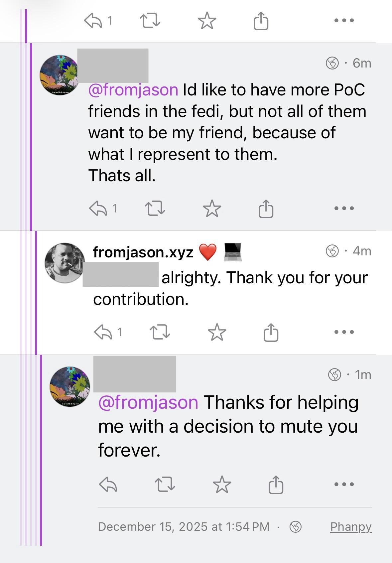This screenshot has width=392, height=563.
Task: Open @fromjason mention in 'Thanks for helping' post
Action: [x=148, y=402]
